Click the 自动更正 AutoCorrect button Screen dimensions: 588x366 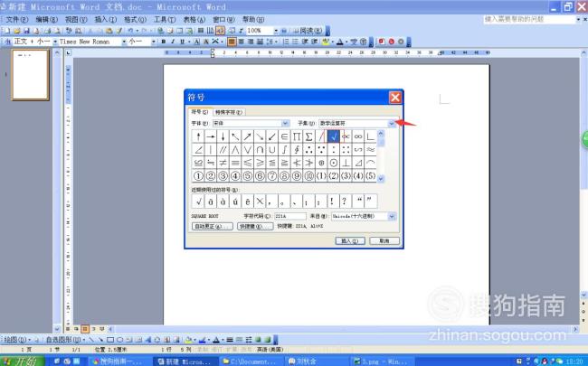tap(213, 226)
